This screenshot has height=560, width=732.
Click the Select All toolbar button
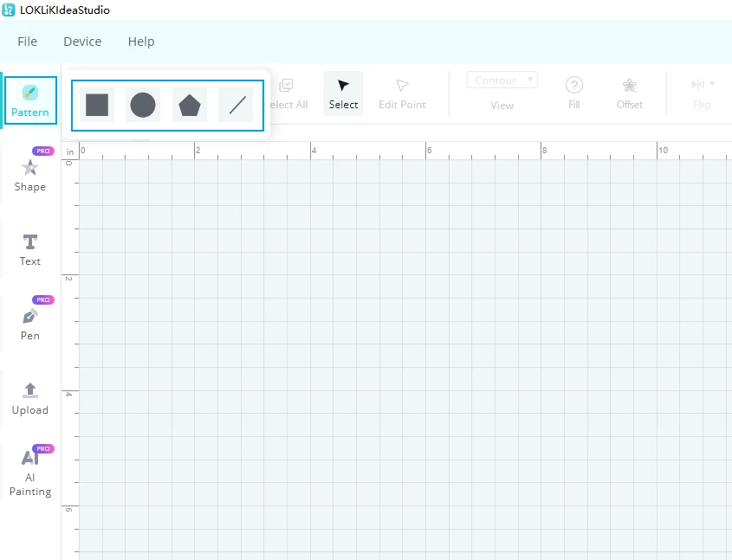click(x=288, y=93)
